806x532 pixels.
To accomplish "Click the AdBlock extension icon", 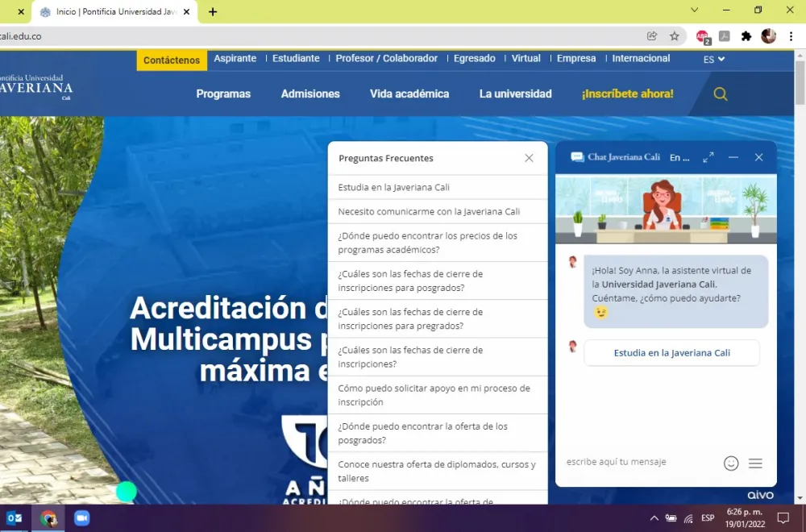I will pos(701,35).
